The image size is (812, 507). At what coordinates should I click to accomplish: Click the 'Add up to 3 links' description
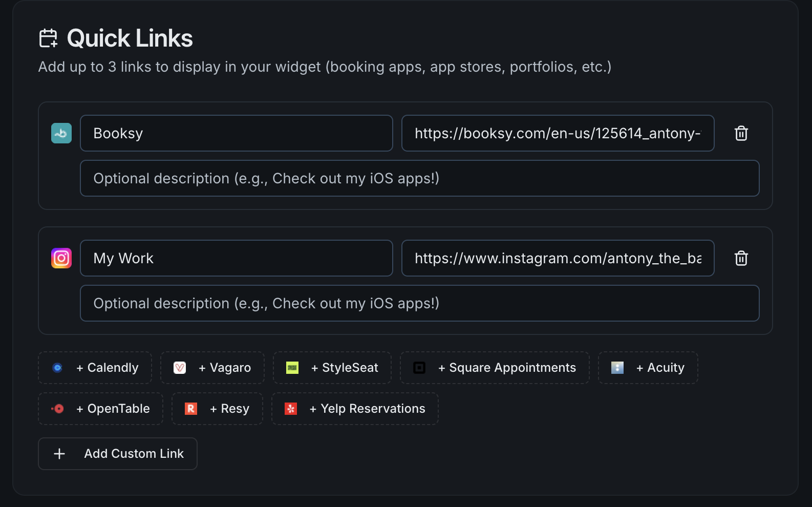[325, 67]
